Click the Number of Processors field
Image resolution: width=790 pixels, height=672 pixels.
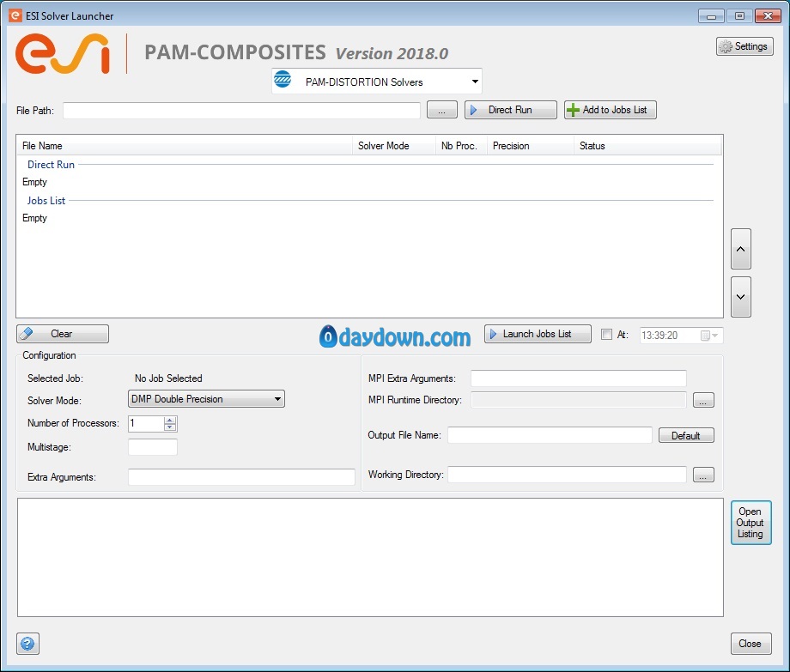pos(146,424)
